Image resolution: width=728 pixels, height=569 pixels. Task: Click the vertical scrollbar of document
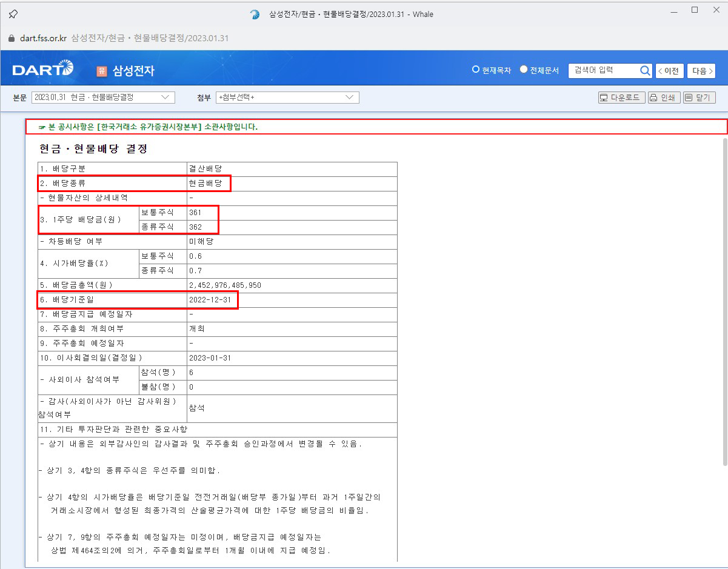click(x=724, y=302)
